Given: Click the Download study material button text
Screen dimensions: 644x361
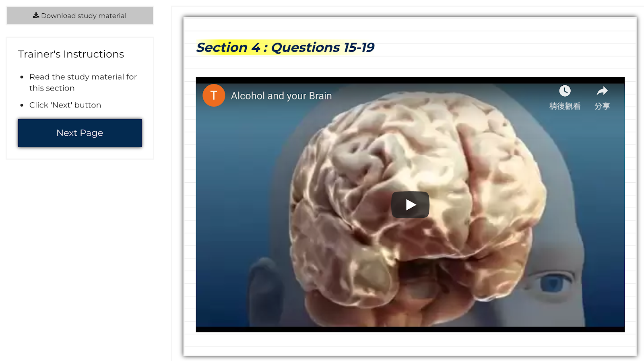Looking at the screenshot, I should (84, 16).
